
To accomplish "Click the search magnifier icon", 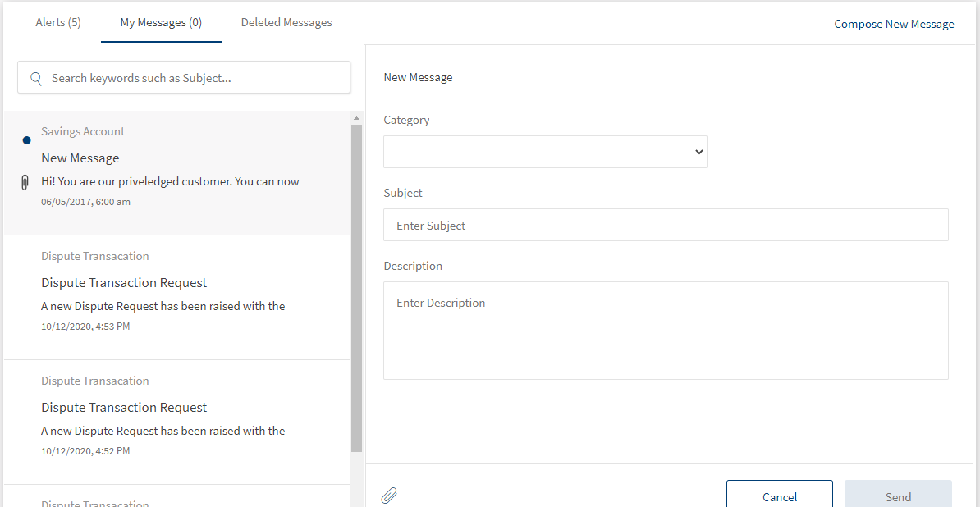I will 36,78.
